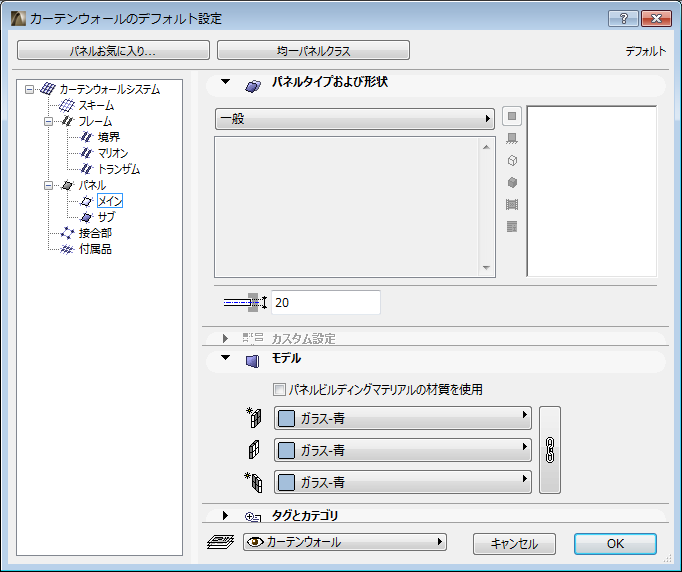
Task: Collapse the パネル tree node
Action: click(49, 185)
